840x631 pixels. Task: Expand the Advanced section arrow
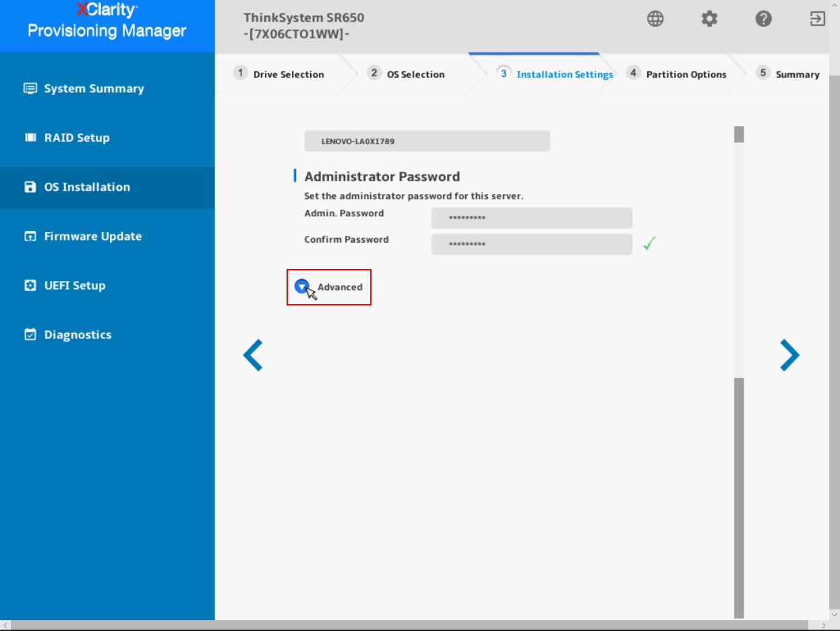(302, 287)
